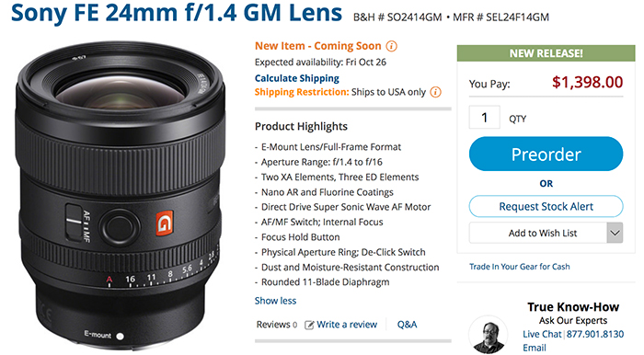The width and height of the screenshot is (644, 355).
Task: Click the expert avatar photo
Action: click(488, 334)
